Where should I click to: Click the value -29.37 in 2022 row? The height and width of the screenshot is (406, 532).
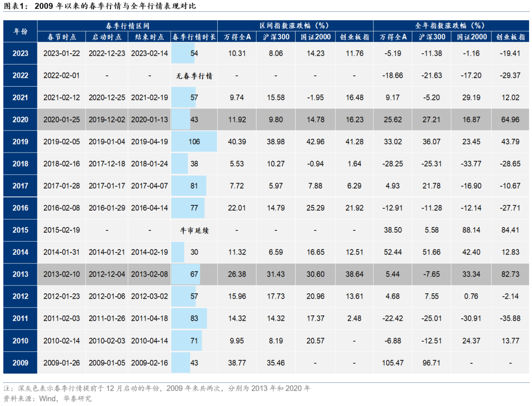(x=510, y=75)
